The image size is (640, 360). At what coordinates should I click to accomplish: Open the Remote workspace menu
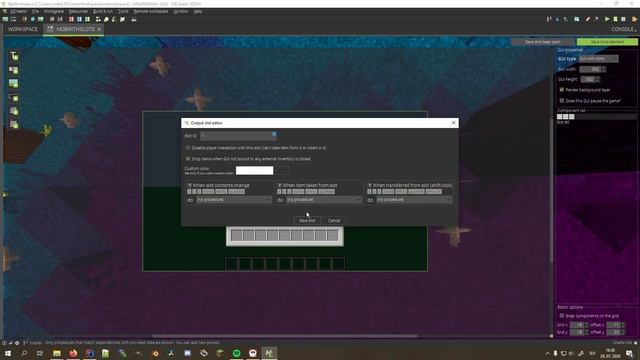click(x=151, y=11)
